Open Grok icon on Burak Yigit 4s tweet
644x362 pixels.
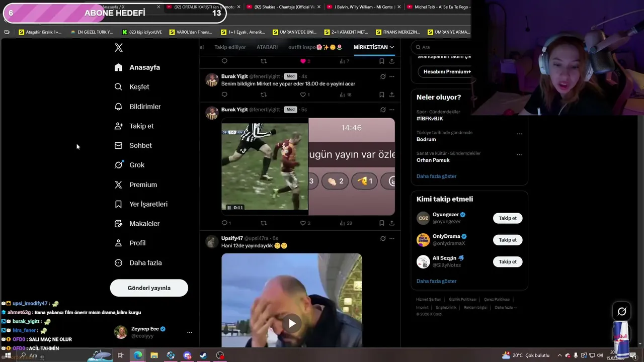(x=383, y=76)
